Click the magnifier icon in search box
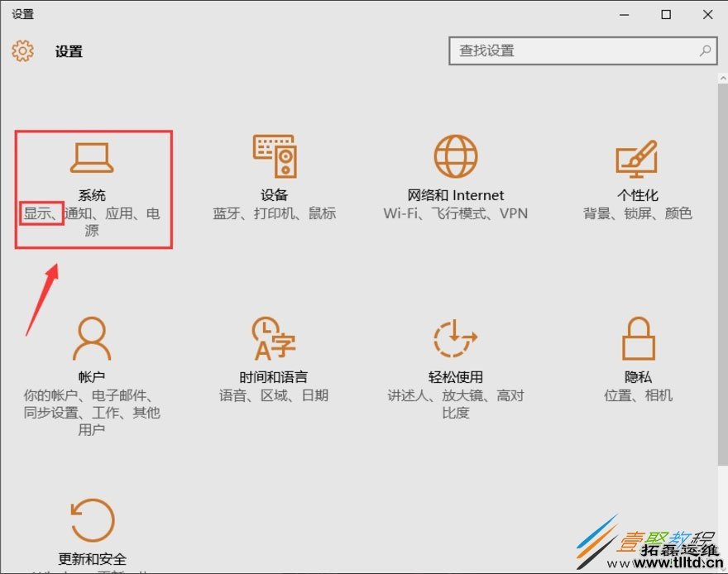This screenshot has height=574, width=728. tap(705, 50)
